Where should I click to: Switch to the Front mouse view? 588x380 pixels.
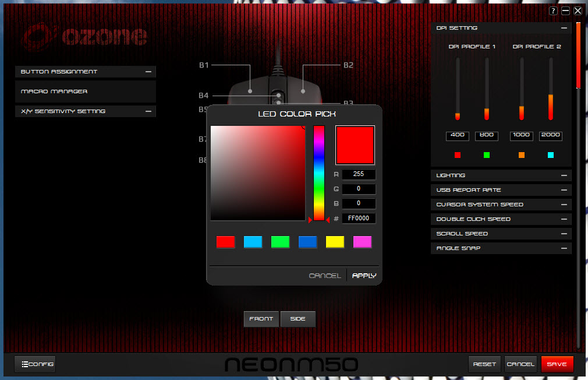261,319
